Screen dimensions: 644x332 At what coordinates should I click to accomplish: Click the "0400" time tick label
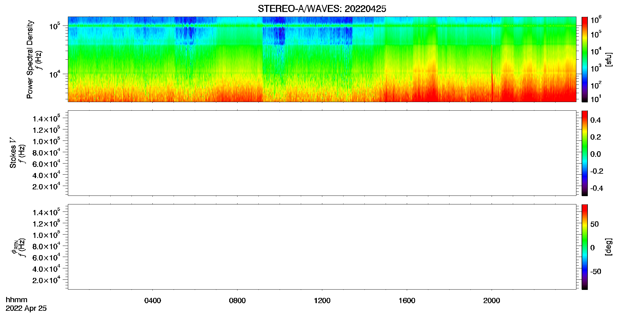(x=153, y=301)
